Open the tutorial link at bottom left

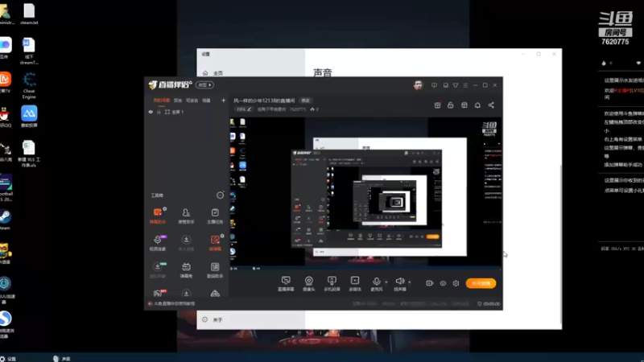pyautogui.click(x=171, y=304)
